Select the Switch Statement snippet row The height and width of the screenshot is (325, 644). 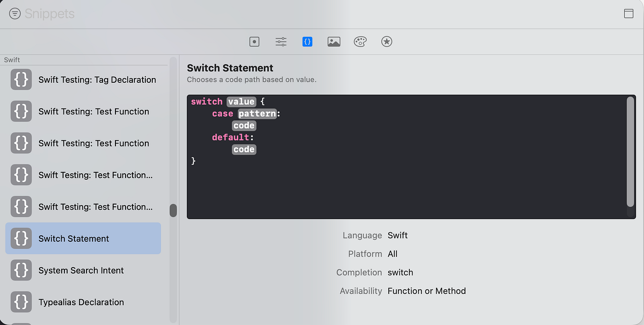click(83, 239)
